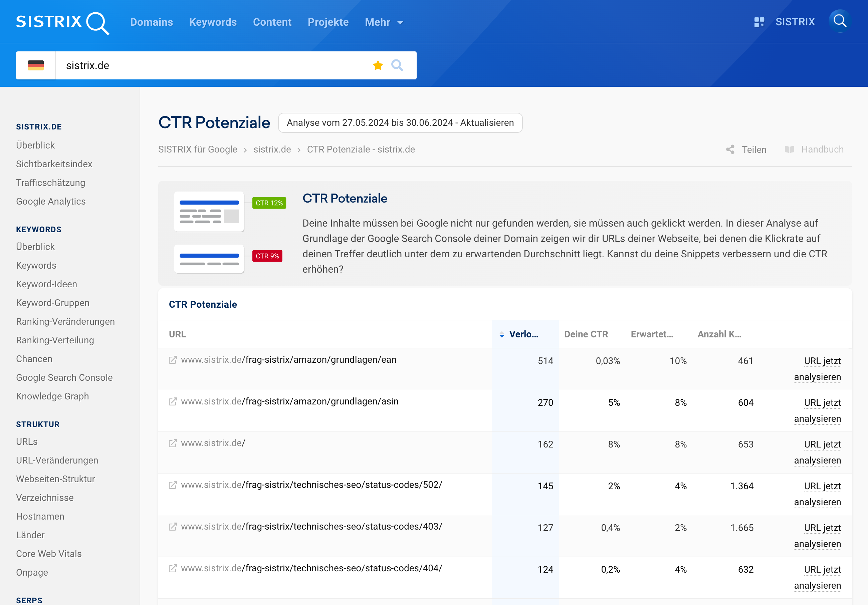Viewport: 868px width, 605px height.
Task: Click URL jetzt analysieren for status-codes/404/ row
Action: coord(817,577)
